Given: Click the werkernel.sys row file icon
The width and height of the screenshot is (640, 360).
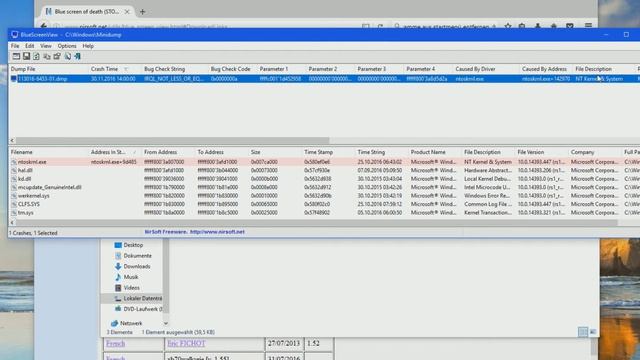Looking at the screenshot, I should (14, 196).
